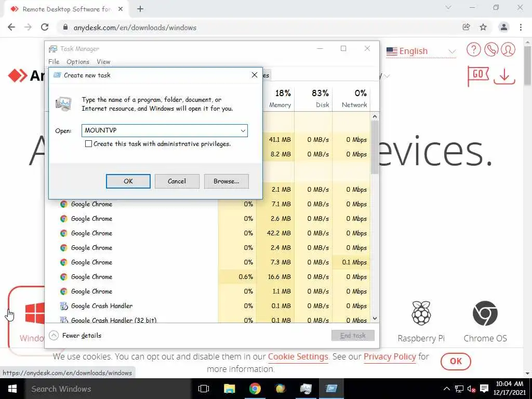532x399 pixels.
Task: Open the Privacy Policy link
Action: pyautogui.click(x=390, y=356)
